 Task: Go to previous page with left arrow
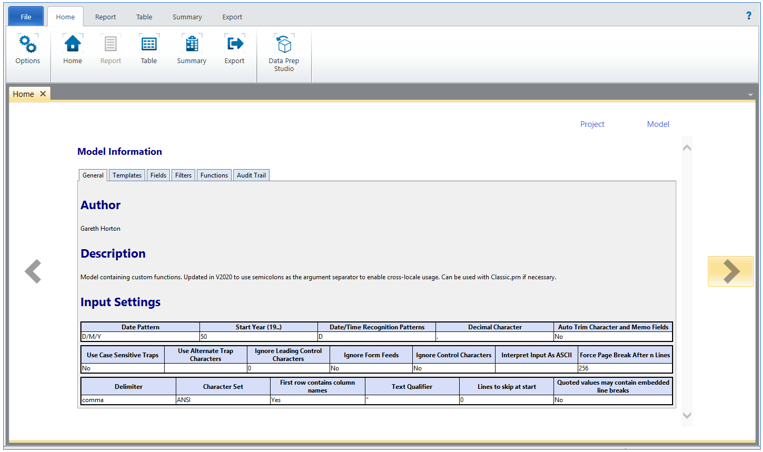click(x=33, y=271)
